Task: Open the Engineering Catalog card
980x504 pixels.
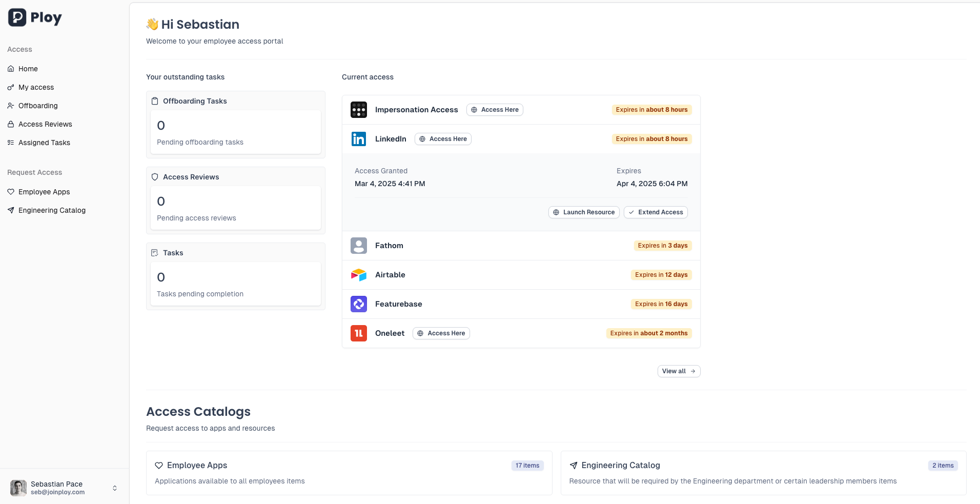Action: (x=763, y=473)
